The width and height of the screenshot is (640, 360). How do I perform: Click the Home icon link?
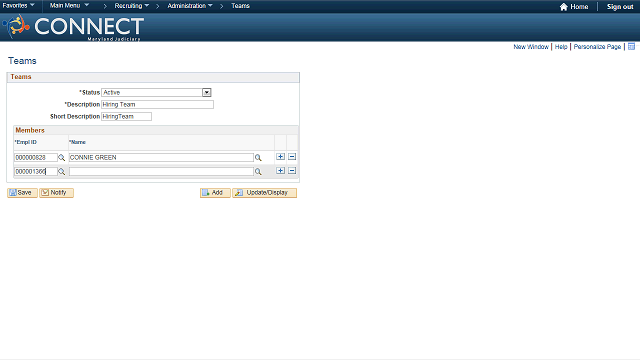click(574, 7)
